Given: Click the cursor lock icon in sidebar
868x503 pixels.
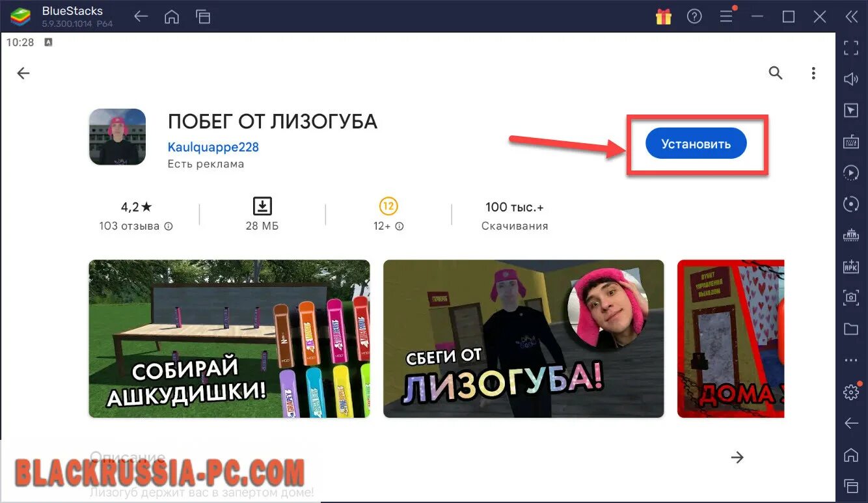Looking at the screenshot, I should click(x=851, y=110).
